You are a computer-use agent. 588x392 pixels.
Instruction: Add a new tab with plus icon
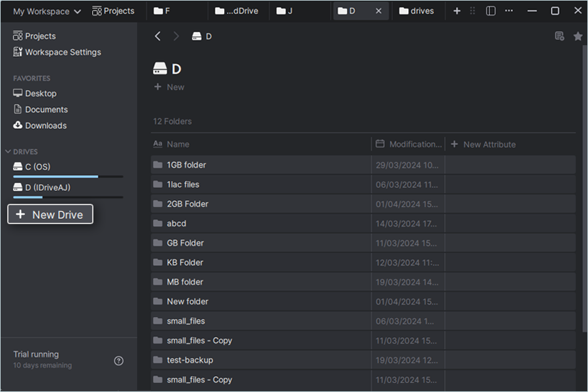457,11
